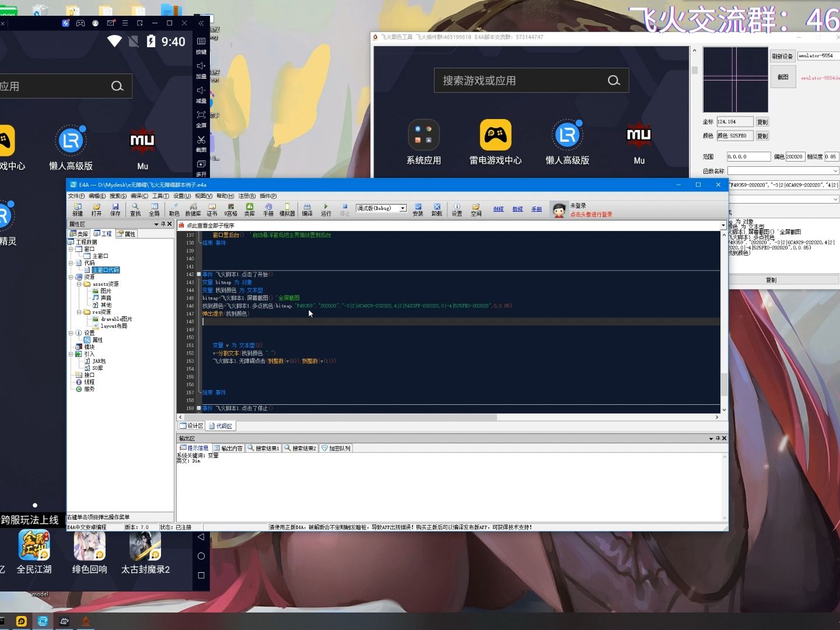The image size is (840, 630).
Task: Open the 插件(P) menu
Action: click(x=268, y=196)
